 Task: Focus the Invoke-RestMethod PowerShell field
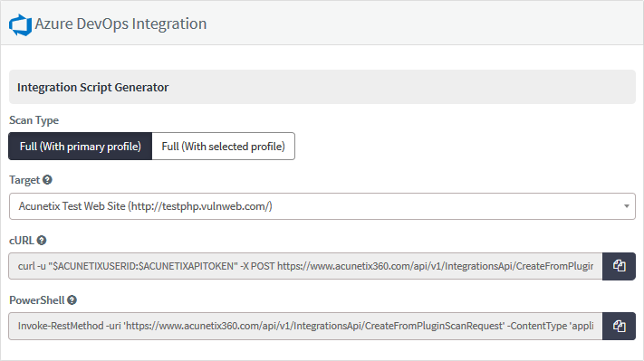tap(305, 326)
